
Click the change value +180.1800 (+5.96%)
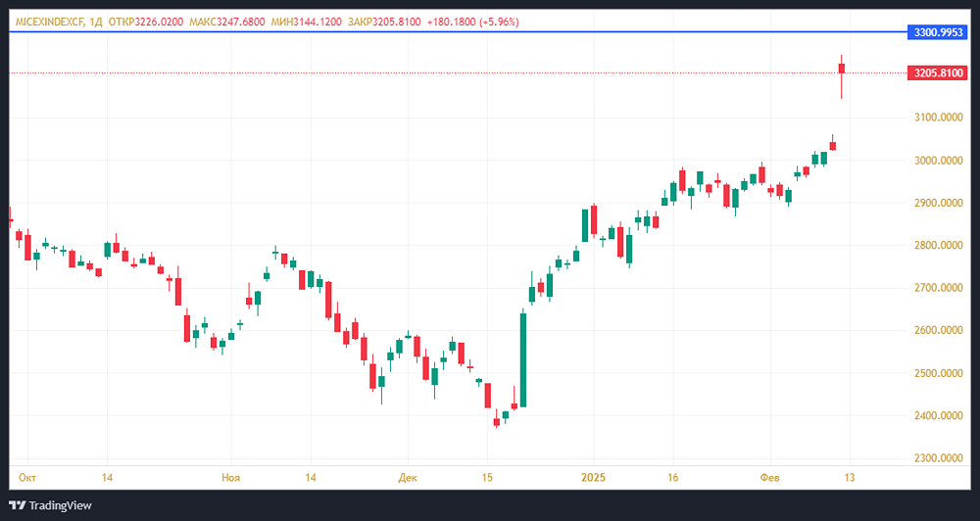[473, 22]
